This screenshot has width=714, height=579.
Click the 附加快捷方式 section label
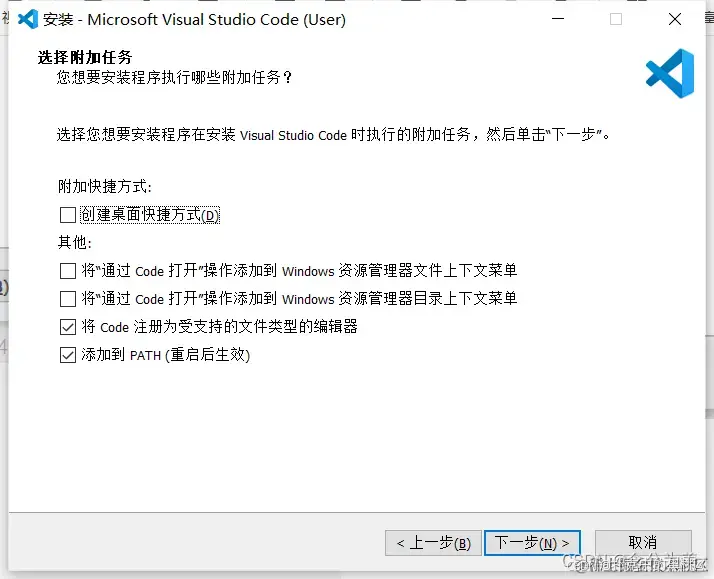105,187
